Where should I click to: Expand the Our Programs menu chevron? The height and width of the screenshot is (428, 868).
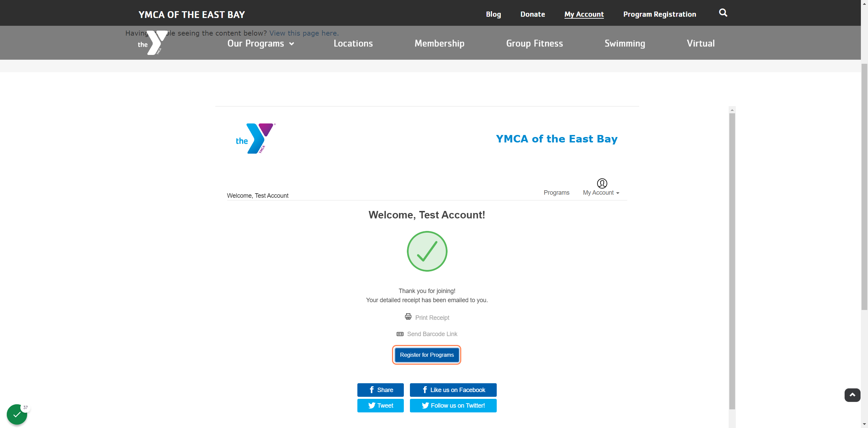[x=292, y=44]
